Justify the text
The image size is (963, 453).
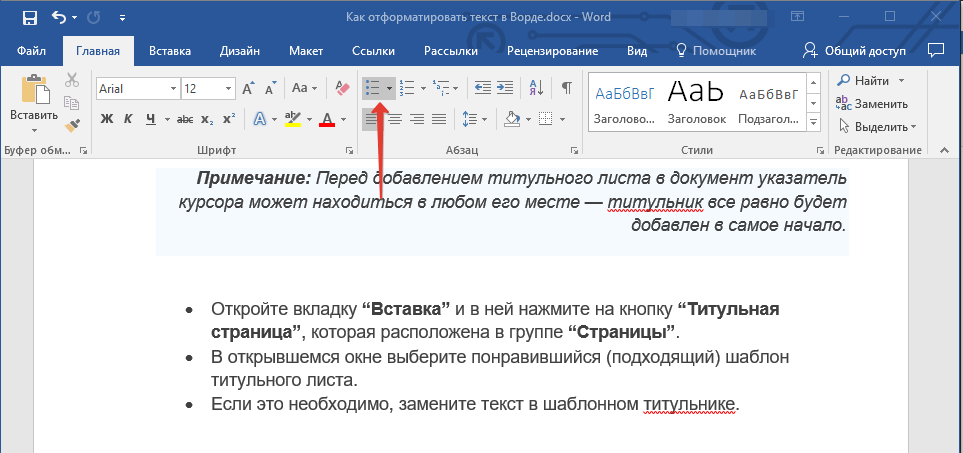pyautogui.click(x=439, y=119)
